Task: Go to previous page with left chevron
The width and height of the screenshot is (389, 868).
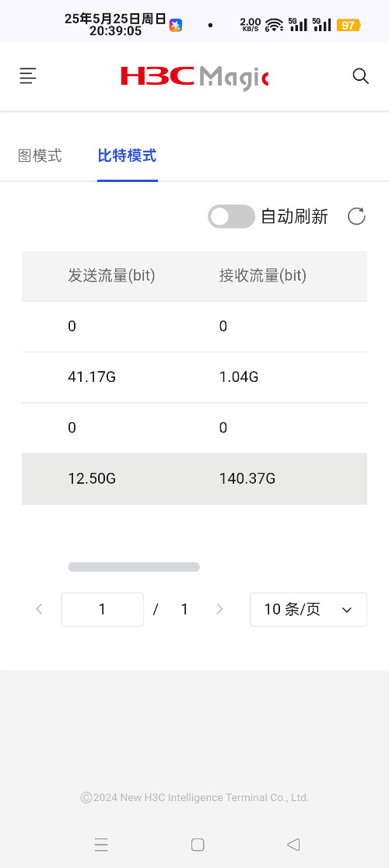Action: coord(39,610)
